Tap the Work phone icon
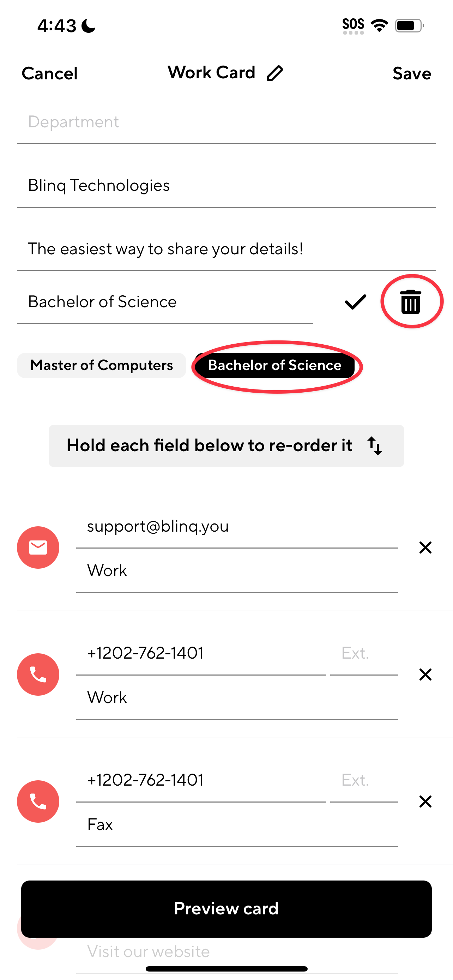 pyautogui.click(x=38, y=674)
